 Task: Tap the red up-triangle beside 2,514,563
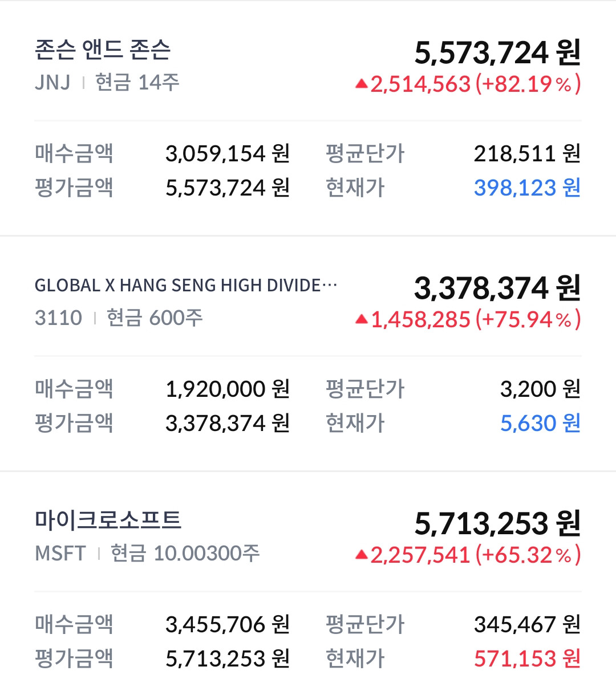click(x=361, y=84)
